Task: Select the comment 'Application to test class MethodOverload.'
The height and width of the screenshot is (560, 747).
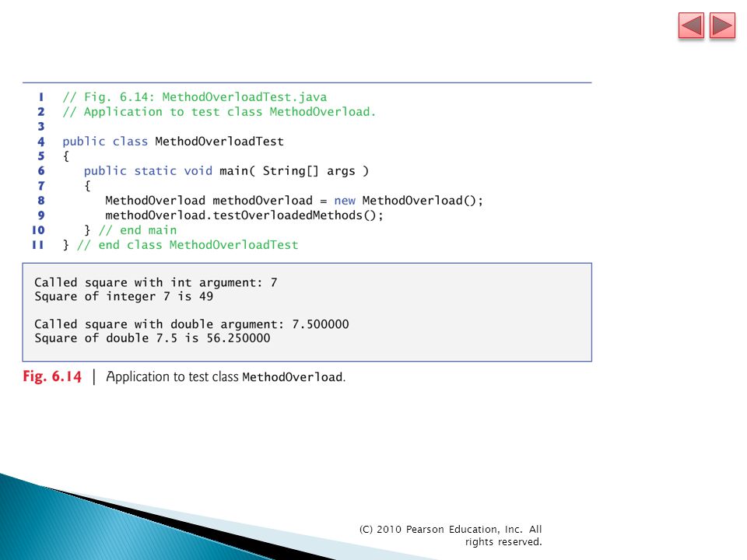Action: (x=219, y=112)
